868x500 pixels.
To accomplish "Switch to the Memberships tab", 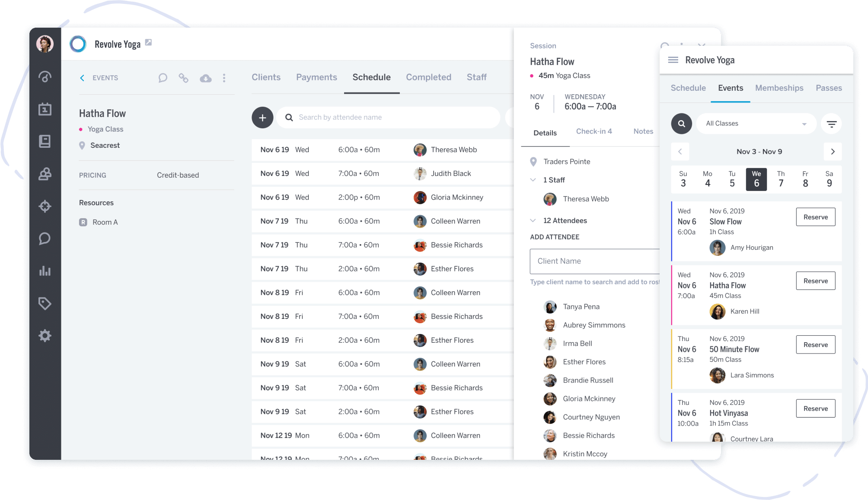I will pos(779,88).
